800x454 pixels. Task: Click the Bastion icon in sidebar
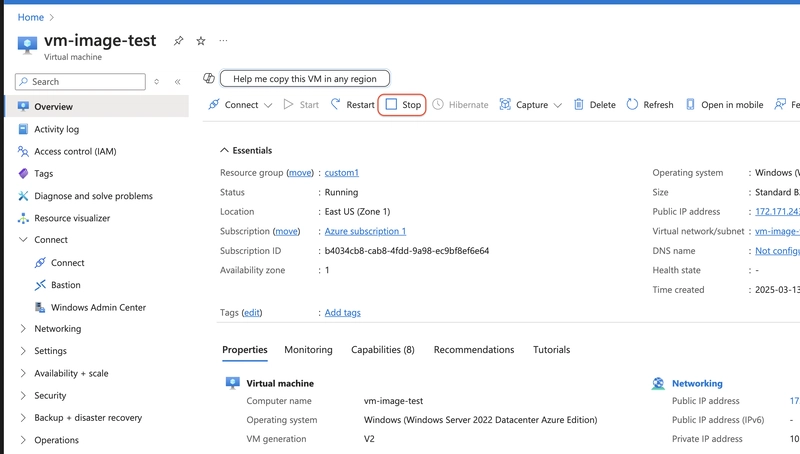[x=40, y=285]
